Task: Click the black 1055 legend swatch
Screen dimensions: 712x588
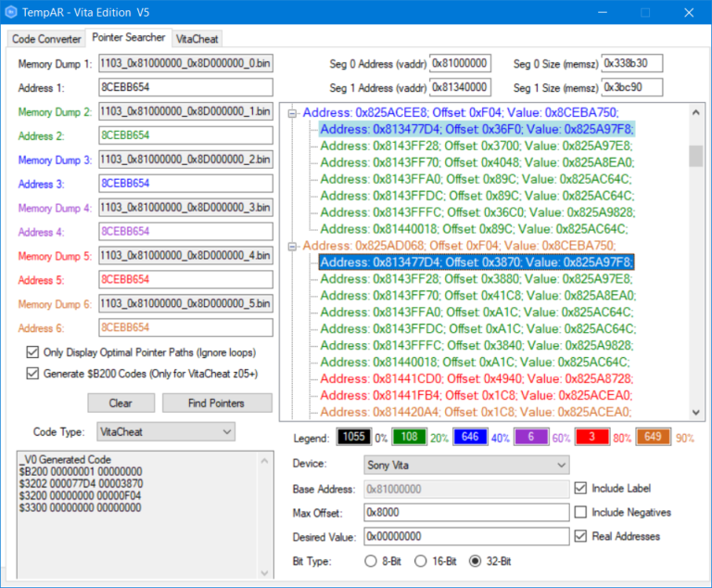Action: [354, 437]
